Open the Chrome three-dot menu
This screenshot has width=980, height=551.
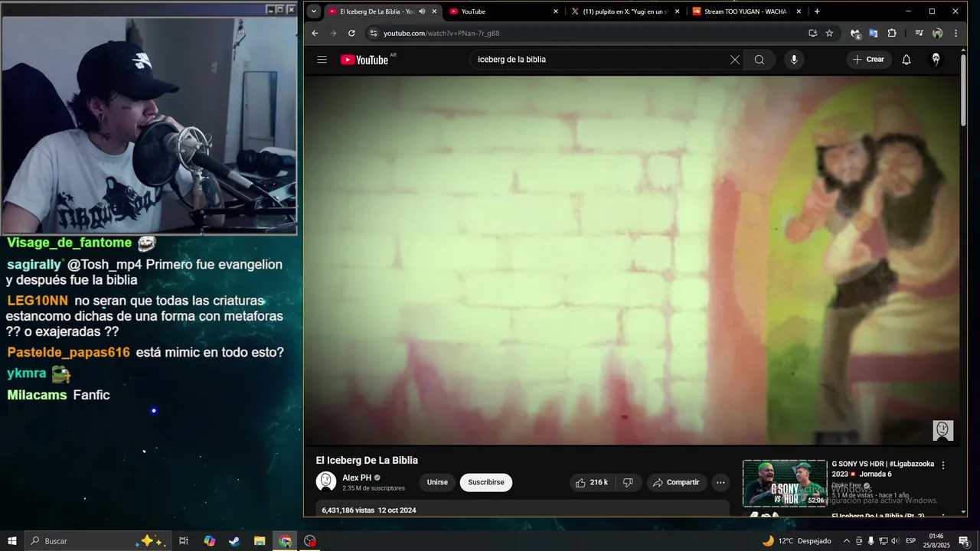(x=955, y=33)
